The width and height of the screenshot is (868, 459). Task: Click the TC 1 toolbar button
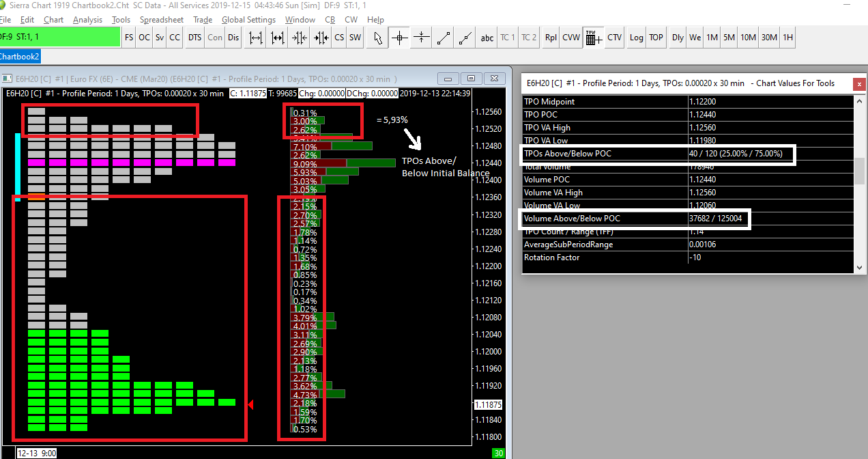(508, 38)
